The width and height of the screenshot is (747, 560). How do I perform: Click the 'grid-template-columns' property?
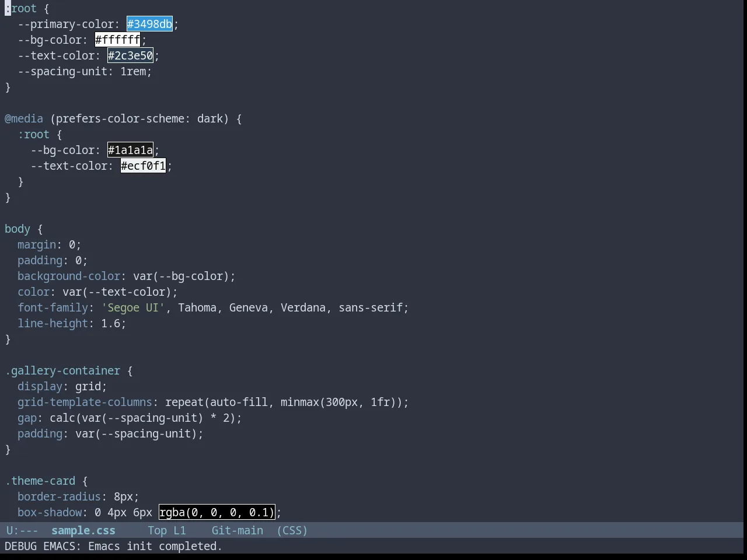(x=85, y=402)
